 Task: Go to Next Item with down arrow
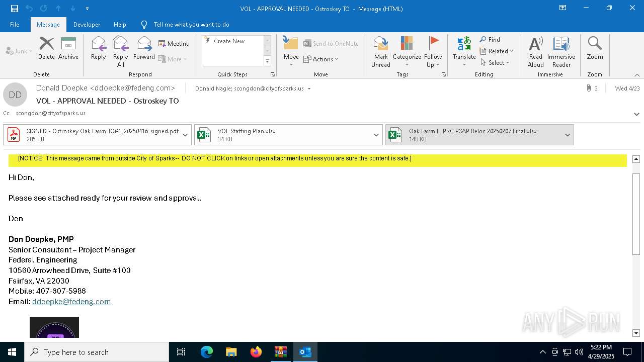click(x=73, y=9)
